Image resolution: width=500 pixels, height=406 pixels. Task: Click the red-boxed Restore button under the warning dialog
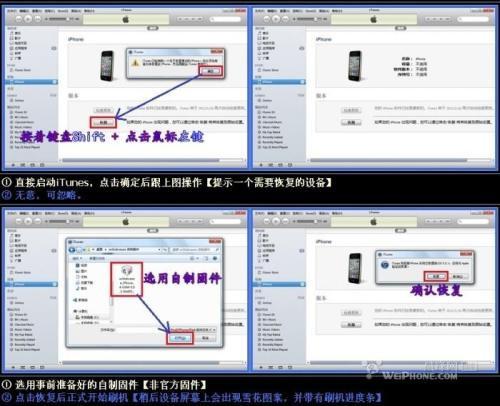[103, 123]
